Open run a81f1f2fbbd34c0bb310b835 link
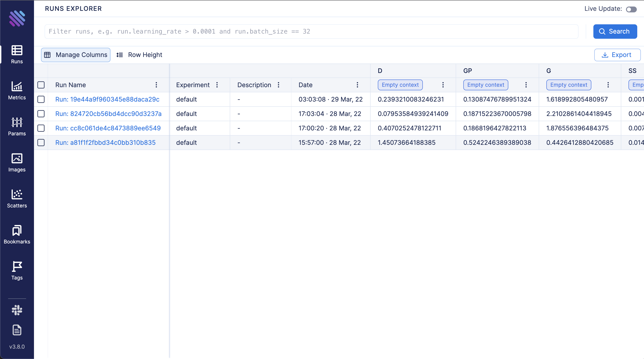Screen dimensions: 644x359 click(x=105, y=143)
